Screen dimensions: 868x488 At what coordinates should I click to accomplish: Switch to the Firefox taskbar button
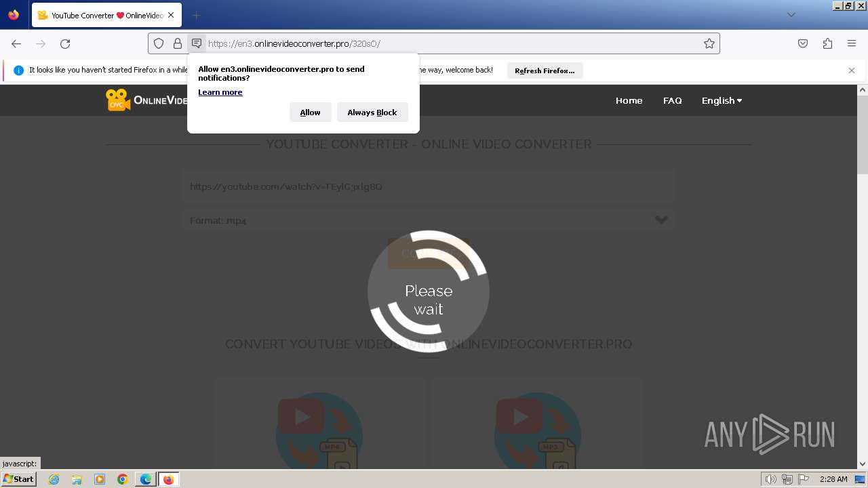coord(169,479)
